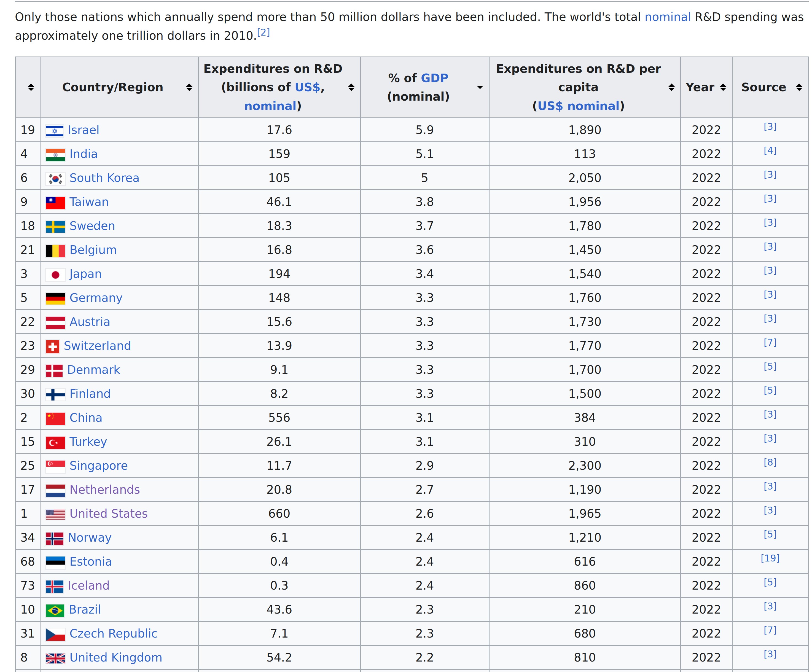Screen dimensions: 812x672
Task: Click the Netherlands flag icon
Action: click(55, 490)
